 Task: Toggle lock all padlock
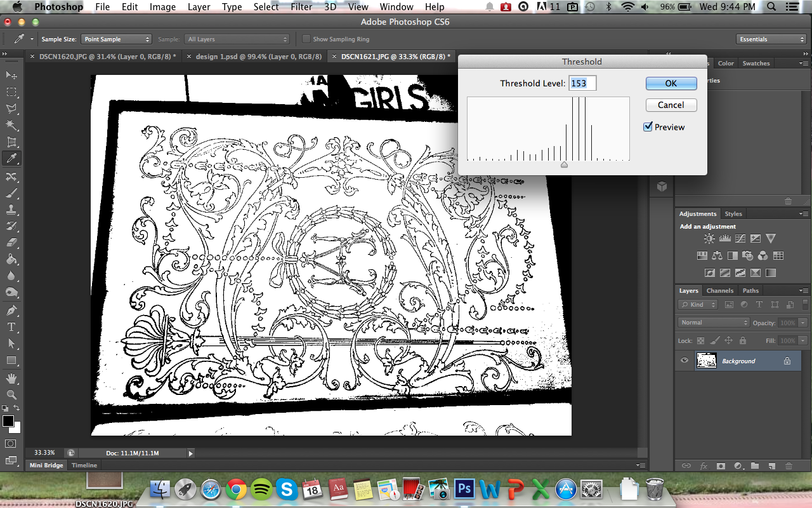[742, 340]
